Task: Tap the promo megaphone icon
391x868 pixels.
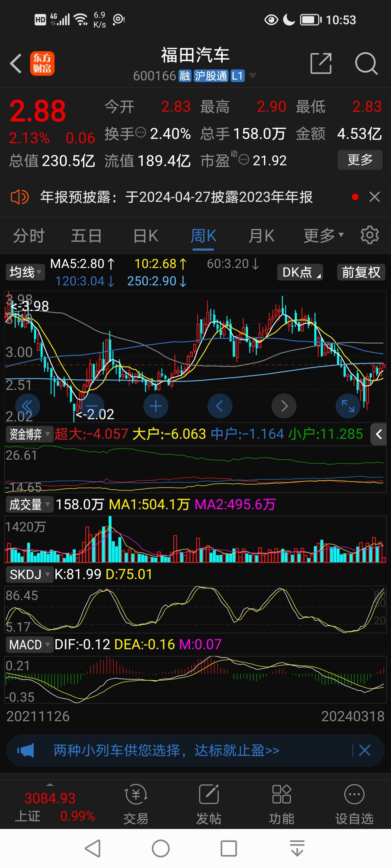Action: pos(26,750)
